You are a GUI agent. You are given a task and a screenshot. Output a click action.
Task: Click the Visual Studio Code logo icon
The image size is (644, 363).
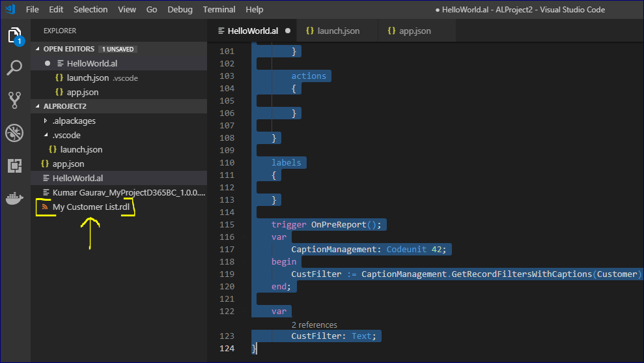pos(10,9)
